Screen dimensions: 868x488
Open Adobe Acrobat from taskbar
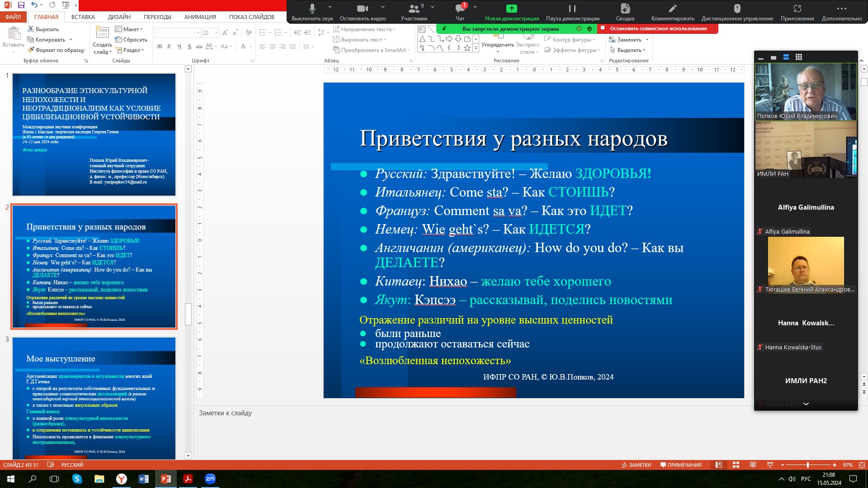[188, 479]
